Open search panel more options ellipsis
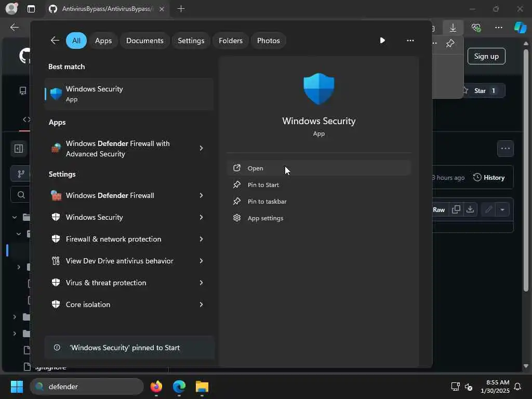The width and height of the screenshot is (532, 399). point(410,41)
